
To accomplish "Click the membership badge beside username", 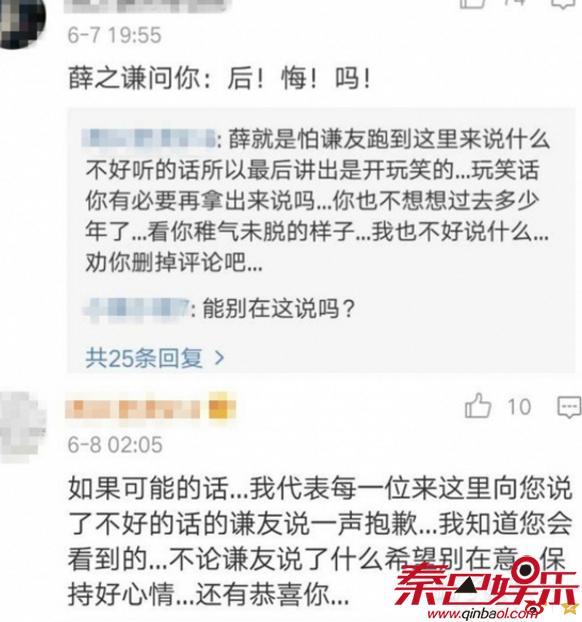I will [x=222, y=408].
